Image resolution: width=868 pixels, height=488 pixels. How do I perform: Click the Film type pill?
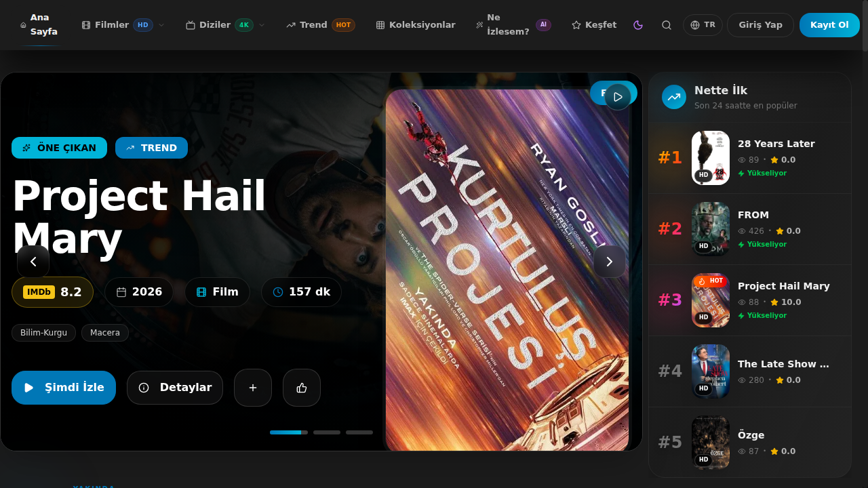(x=217, y=292)
